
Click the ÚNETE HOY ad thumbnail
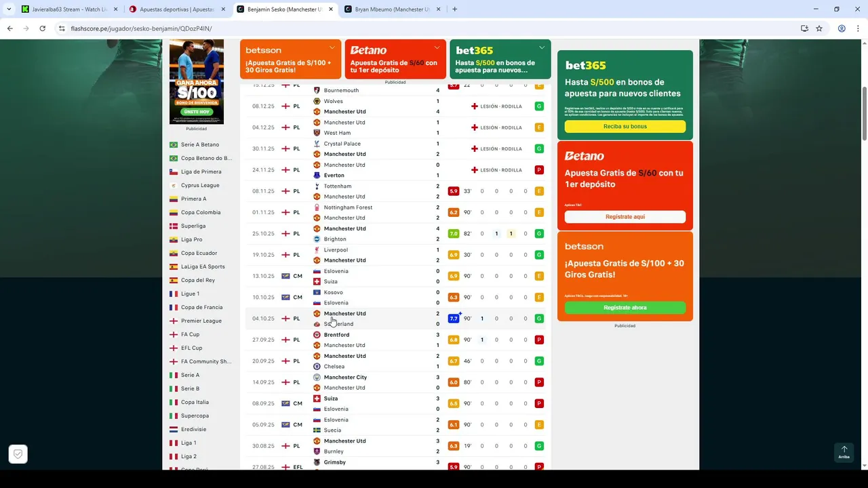click(x=197, y=81)
